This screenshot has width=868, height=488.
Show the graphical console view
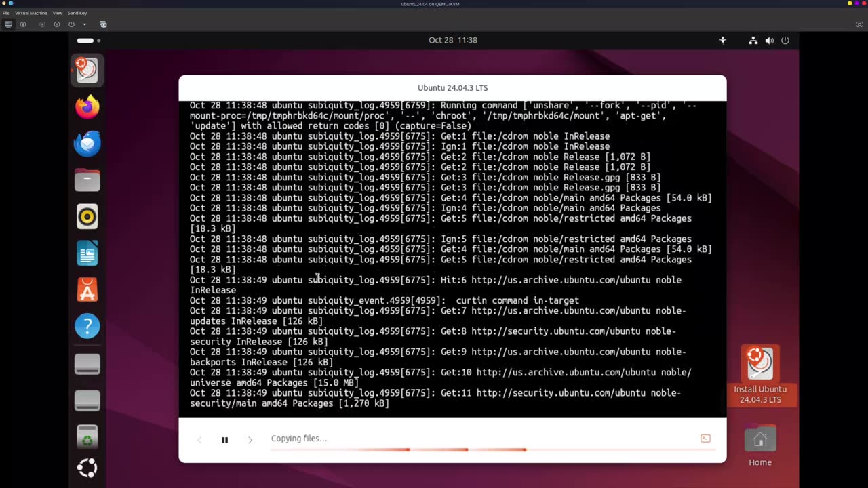8,24
